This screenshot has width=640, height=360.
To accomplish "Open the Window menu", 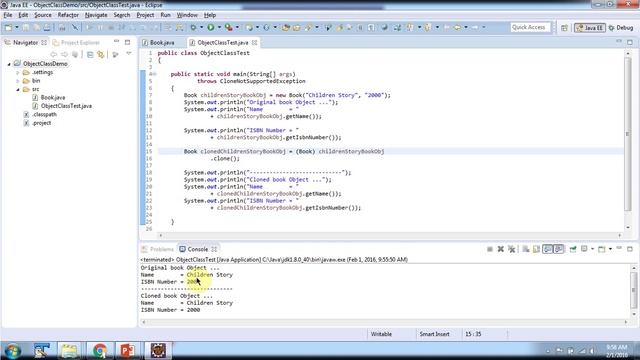I will 187,15.
